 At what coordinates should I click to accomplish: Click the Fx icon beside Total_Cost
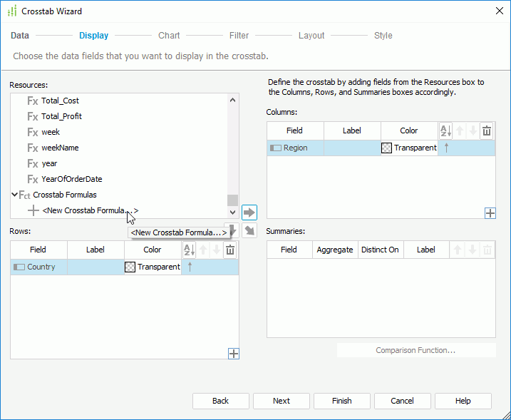(x=33, y=101)
